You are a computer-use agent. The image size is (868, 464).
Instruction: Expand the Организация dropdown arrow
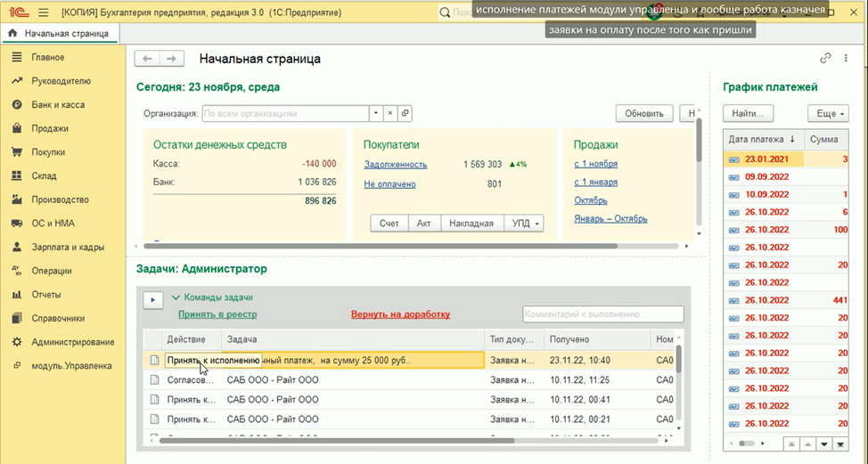coord(376,113)
